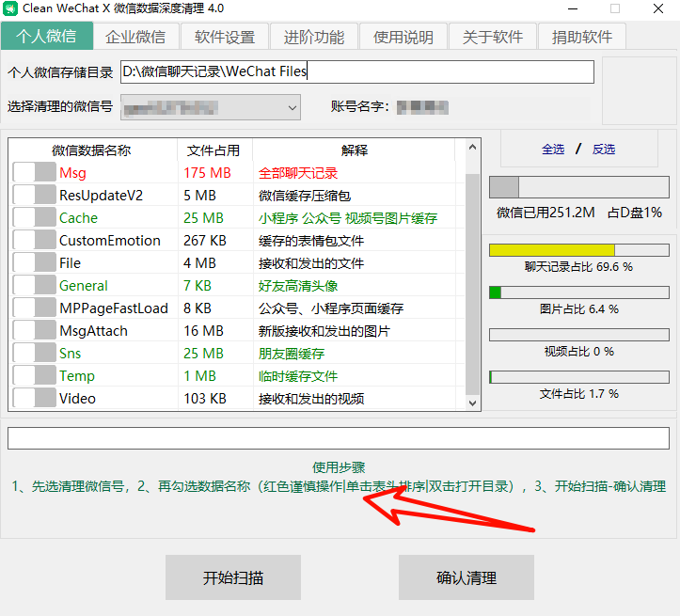Sort by the 文件占用 column header
Screen dimensions: 680x616
214,150
